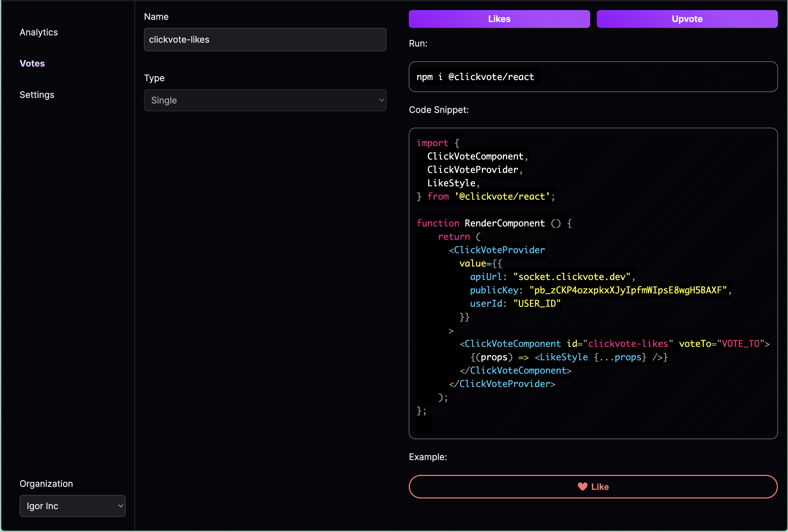Click inside the Name input field
Viewport: 788px width, 532px height.
265,40
